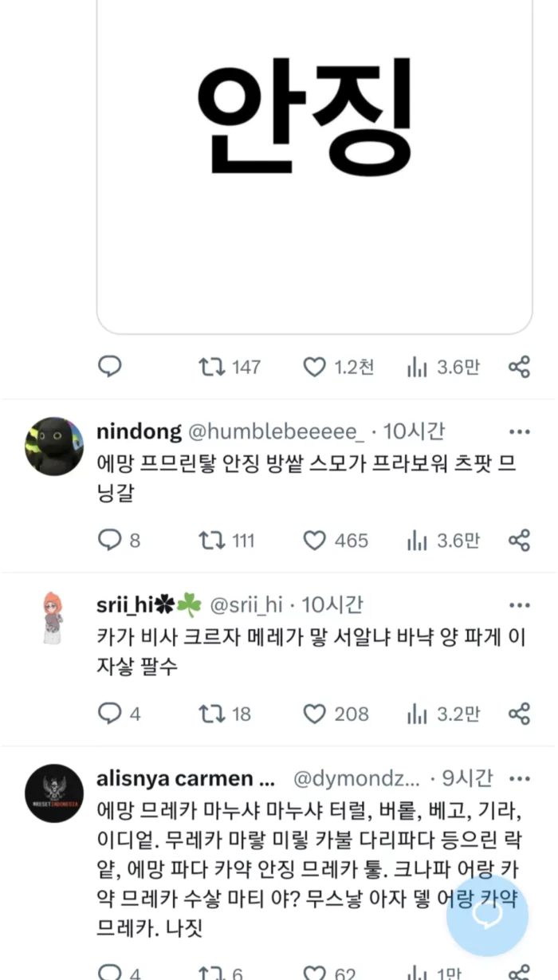
Task: Open more options on srii_hi's reply
Action: (519, 605)
